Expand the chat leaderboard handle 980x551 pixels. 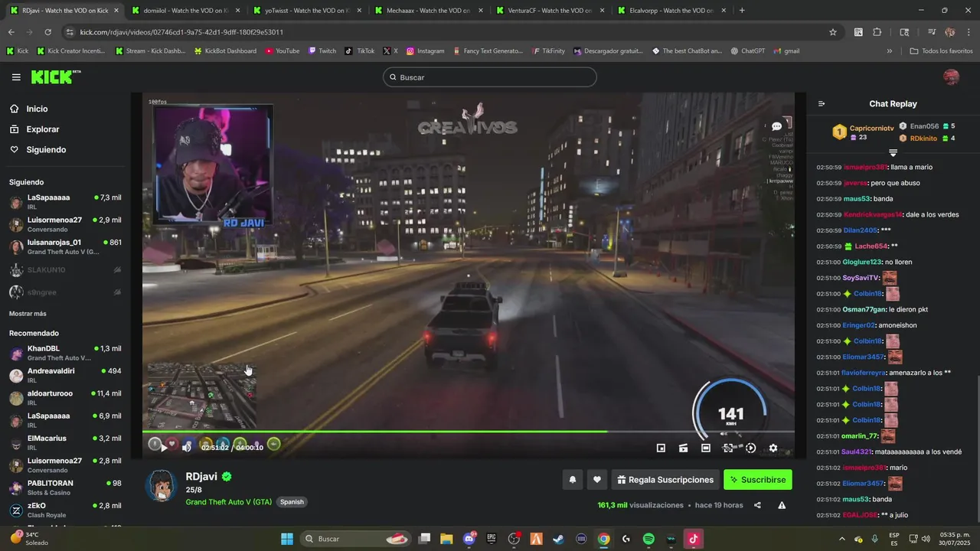coord(893,152)
